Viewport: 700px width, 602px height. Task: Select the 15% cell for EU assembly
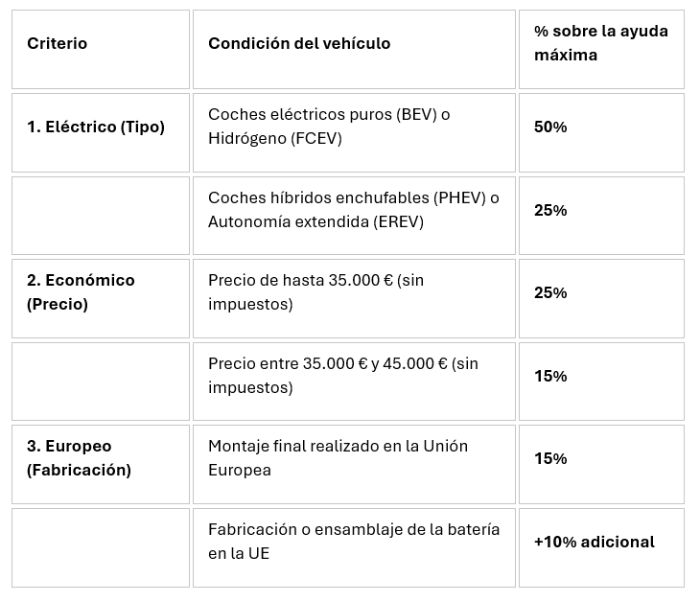point(601,465)
